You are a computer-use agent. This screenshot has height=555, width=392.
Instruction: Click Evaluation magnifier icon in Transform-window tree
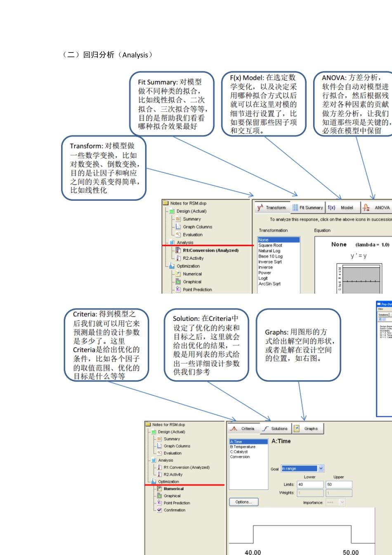pyautogui.click(x=178, y=235)
